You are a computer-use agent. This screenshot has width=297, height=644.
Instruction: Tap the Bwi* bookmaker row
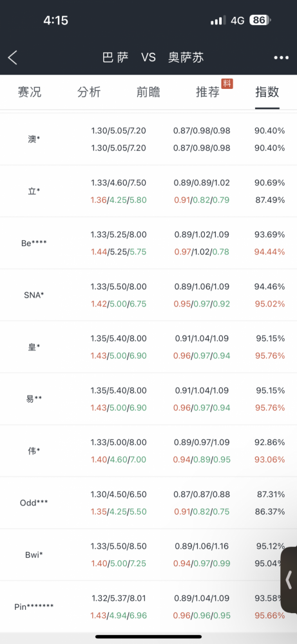click(x=148, y=555)
